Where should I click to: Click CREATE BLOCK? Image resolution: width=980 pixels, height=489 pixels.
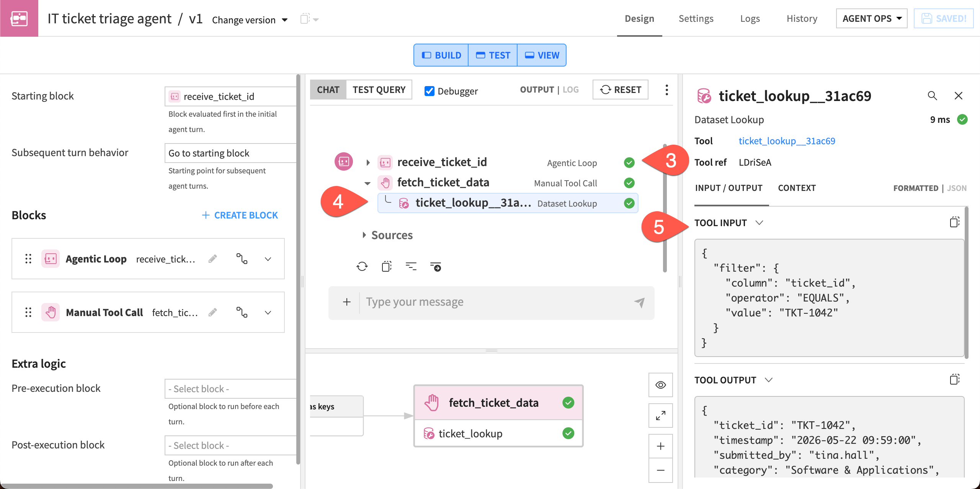[240, 215]
